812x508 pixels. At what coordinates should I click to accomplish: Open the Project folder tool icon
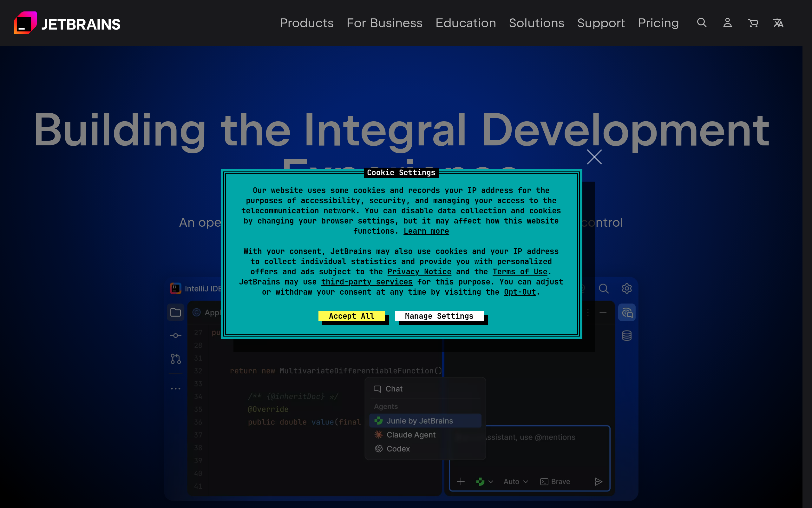pos(175,312)
